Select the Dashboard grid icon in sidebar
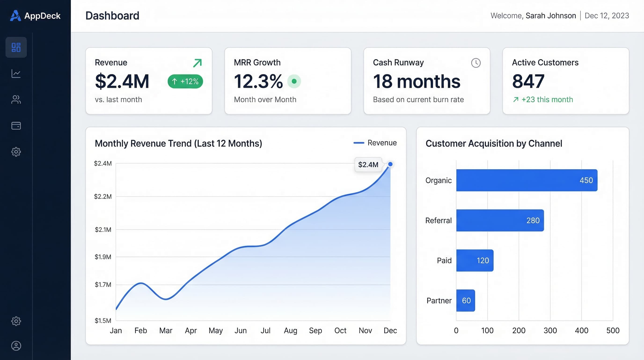Screen dimensions: 644x360 click(x=16, y=47)
